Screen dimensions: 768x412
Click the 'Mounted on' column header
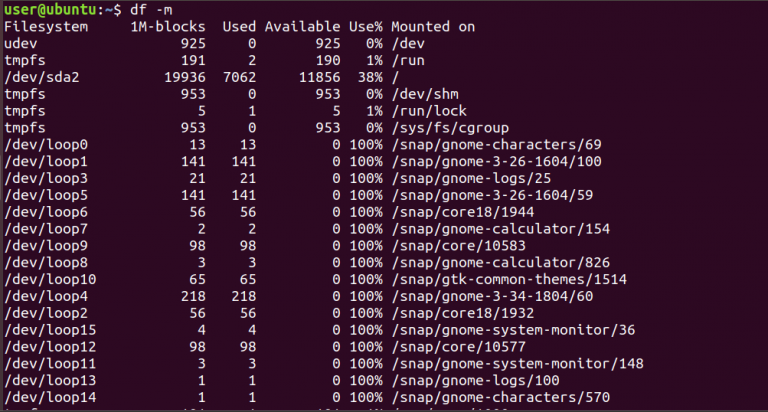pos(432,27)
